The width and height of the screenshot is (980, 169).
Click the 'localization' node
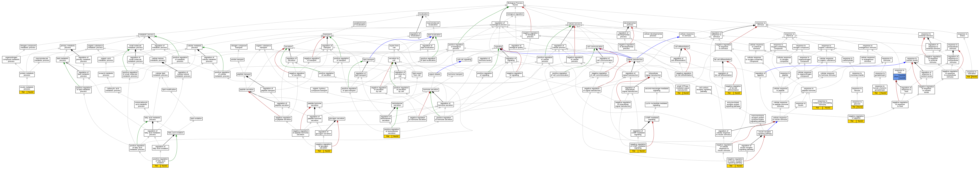tap(423, 14)
